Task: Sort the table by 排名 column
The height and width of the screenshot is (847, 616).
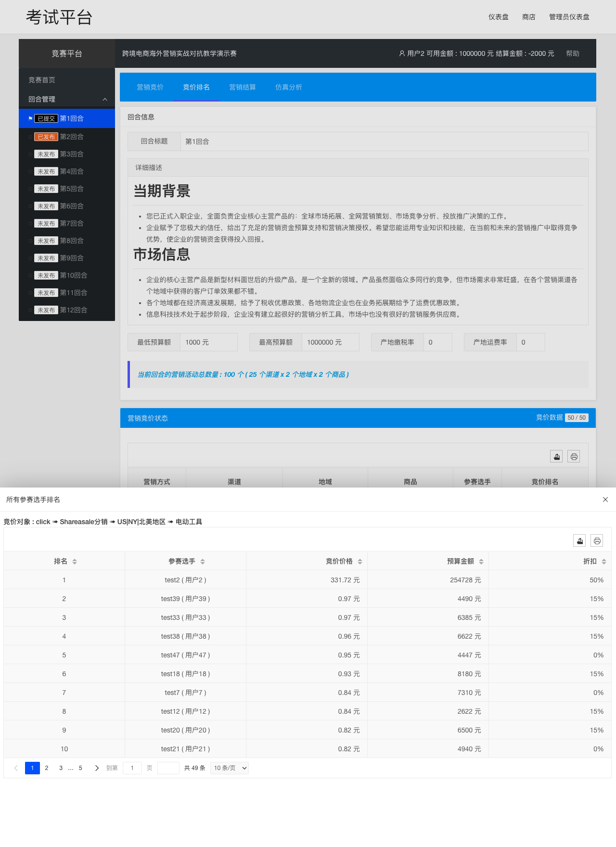Action: [x=75, y=562]
